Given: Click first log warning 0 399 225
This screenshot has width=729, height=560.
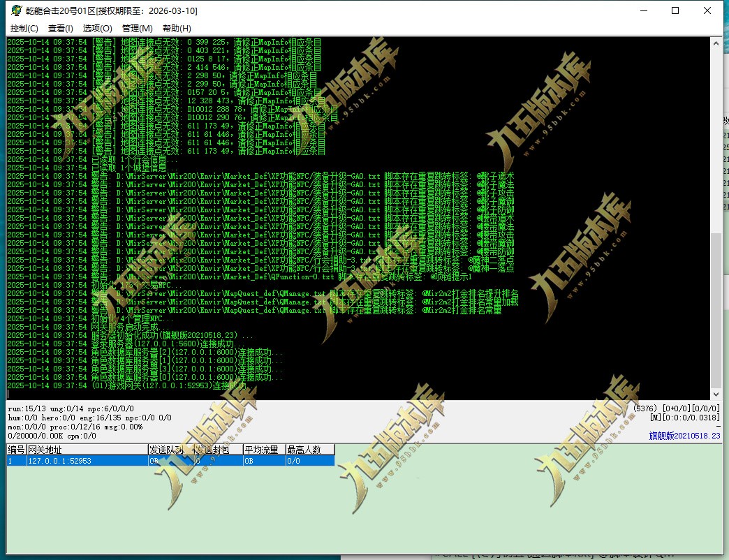Looking at the screenshot, I should [164, 42].
